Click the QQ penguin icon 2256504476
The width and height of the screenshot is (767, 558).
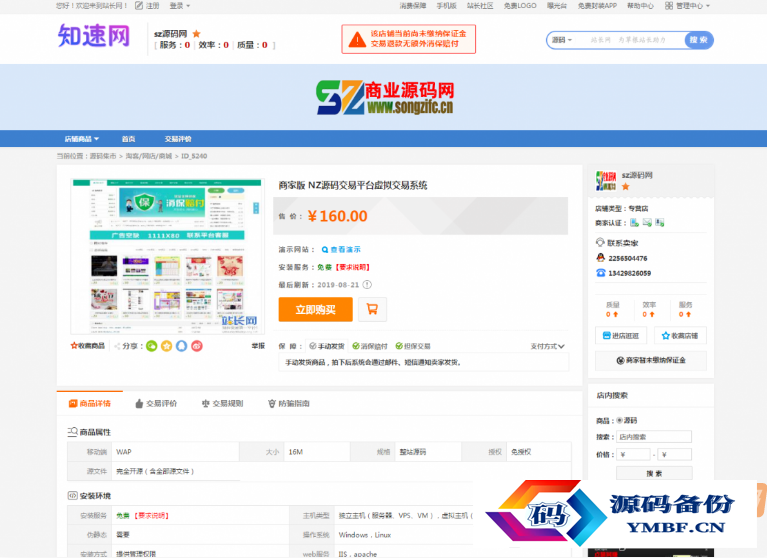pos(601,258)
